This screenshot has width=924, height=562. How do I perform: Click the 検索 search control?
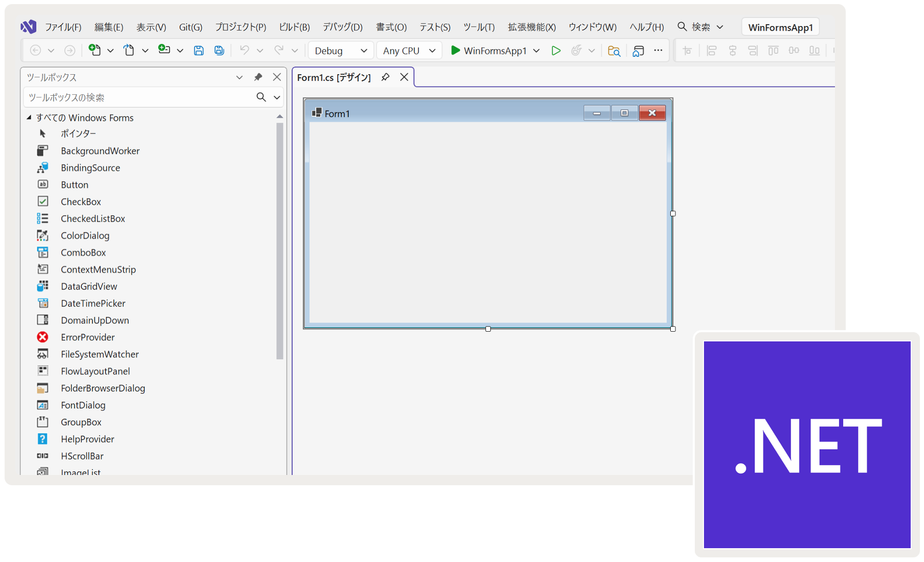click(700, 27)
